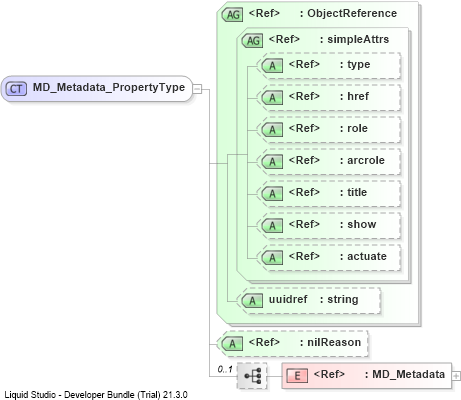Select the ': href' attribute text
Screen dimensions: 461x400
point(354,96)
